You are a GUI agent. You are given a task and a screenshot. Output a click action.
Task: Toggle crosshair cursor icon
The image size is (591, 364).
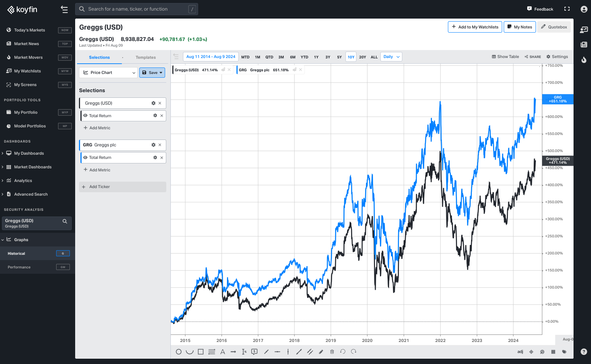click(531, 352)
